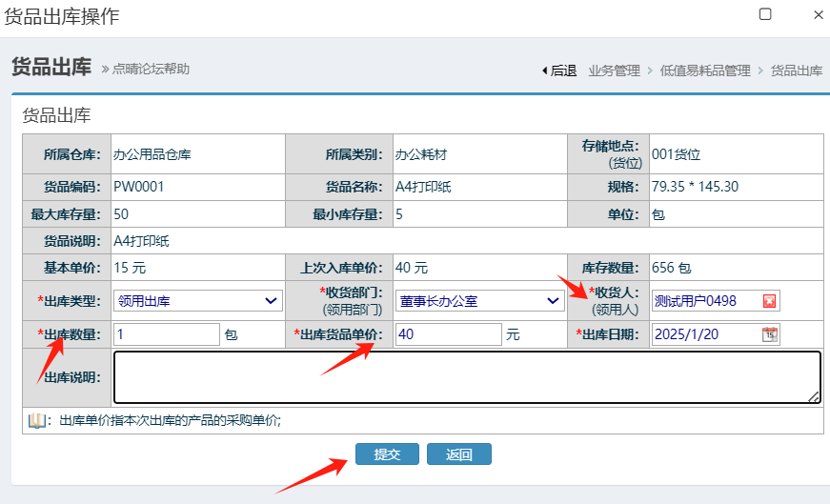Click the 货品出库 breadcrumb item
The height and width of the screenshot is (504, 830).
[x=796, y=71]
